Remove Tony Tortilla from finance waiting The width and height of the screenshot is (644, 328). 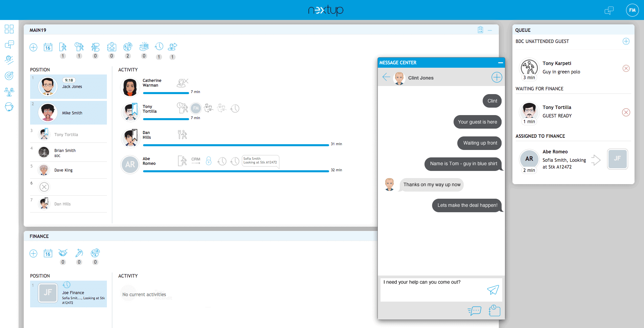tap(626, 112)
